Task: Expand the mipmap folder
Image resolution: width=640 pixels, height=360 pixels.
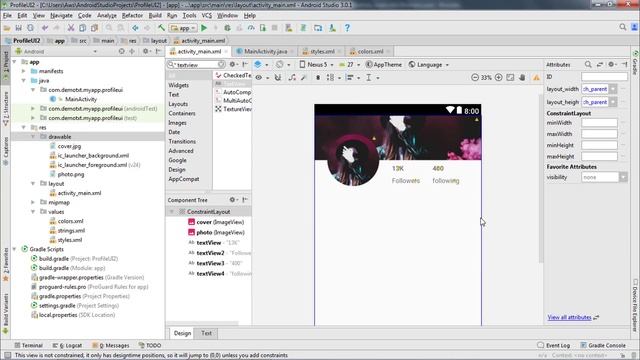Action: point(33,202)
